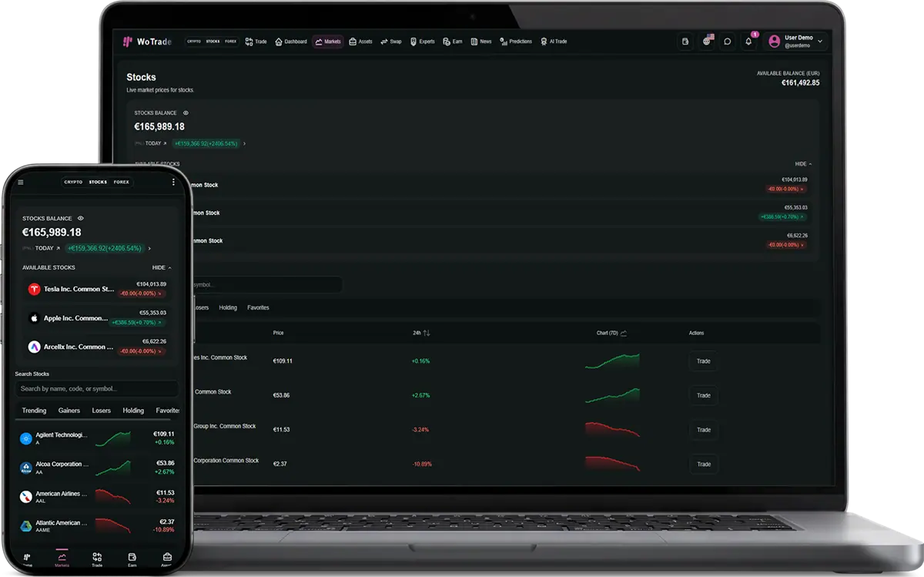This screenshot has width=924, height=577.
Task: Open the Holding tab on the laptop
Action: pyautogui.click(x=228, y=307)
